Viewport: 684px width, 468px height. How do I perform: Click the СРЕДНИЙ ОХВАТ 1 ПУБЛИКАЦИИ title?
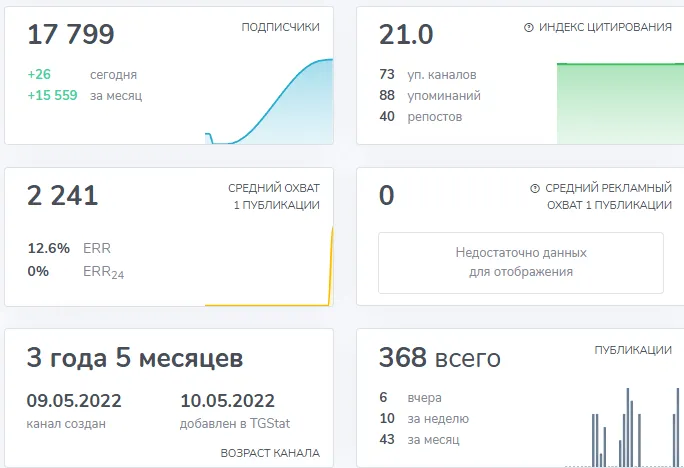pos(274,196)
